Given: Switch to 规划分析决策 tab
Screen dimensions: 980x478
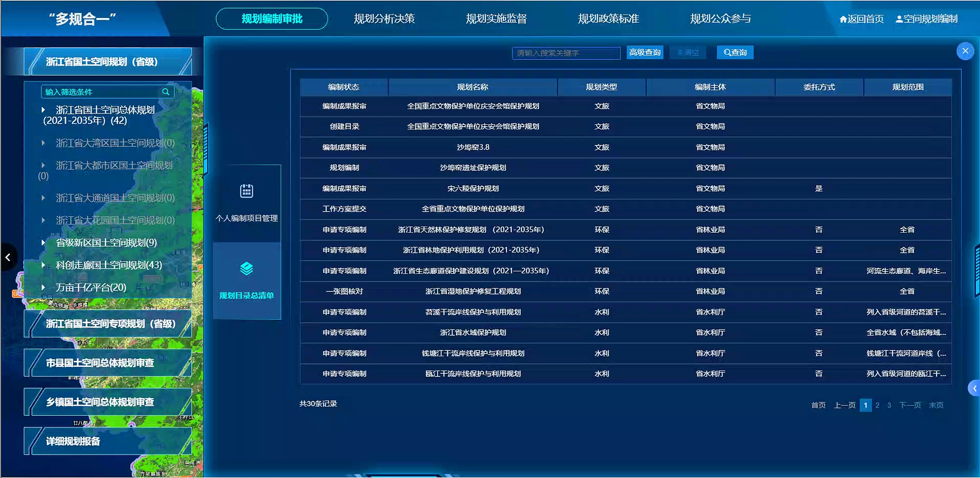Looking at the screenshot, I should tap(384, 19).
